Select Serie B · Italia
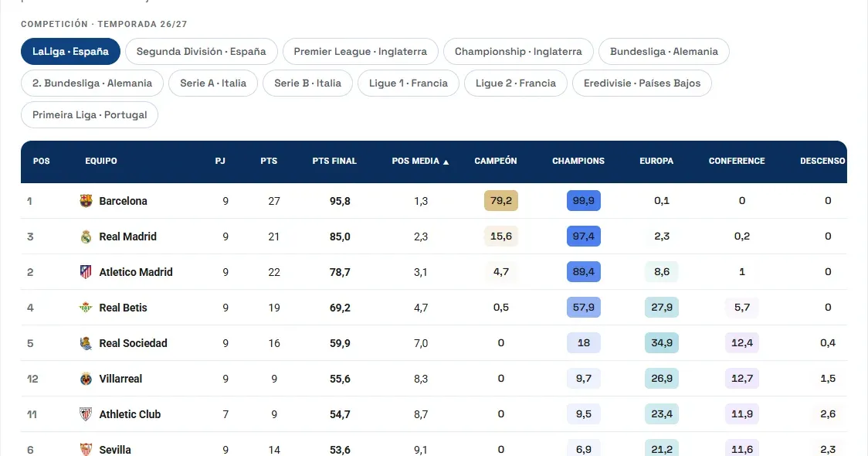The height and width of the screenshot is (456, 868). pyautogui.click(x=308, y=83)
